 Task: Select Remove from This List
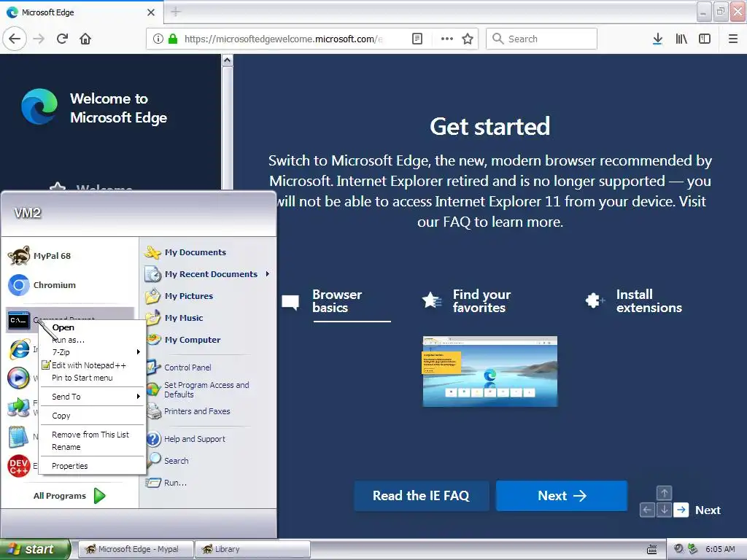click(92, 435)
